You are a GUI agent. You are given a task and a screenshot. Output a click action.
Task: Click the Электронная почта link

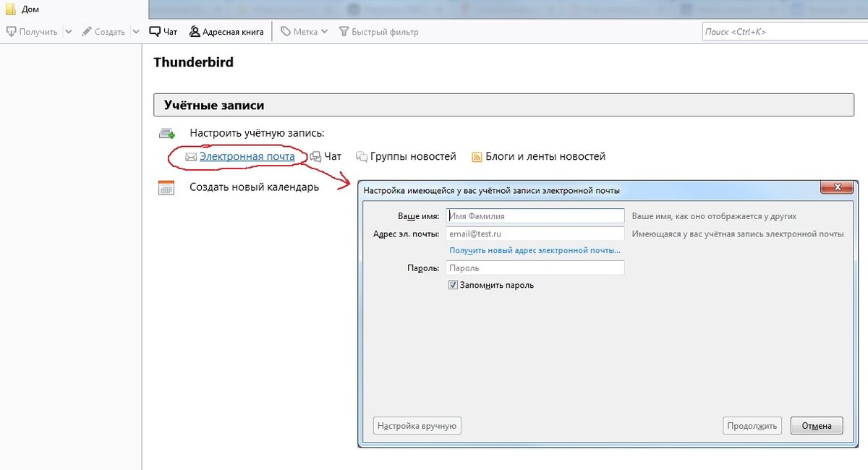point(247,156)
